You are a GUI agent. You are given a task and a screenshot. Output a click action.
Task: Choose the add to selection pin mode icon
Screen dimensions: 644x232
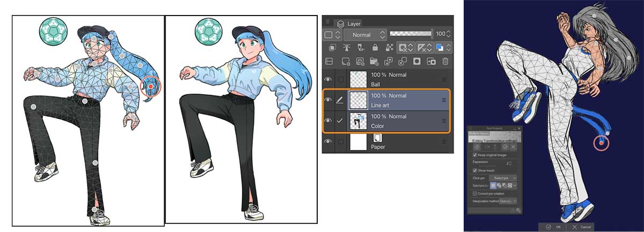pyautogui.click(x=499, y=185)
